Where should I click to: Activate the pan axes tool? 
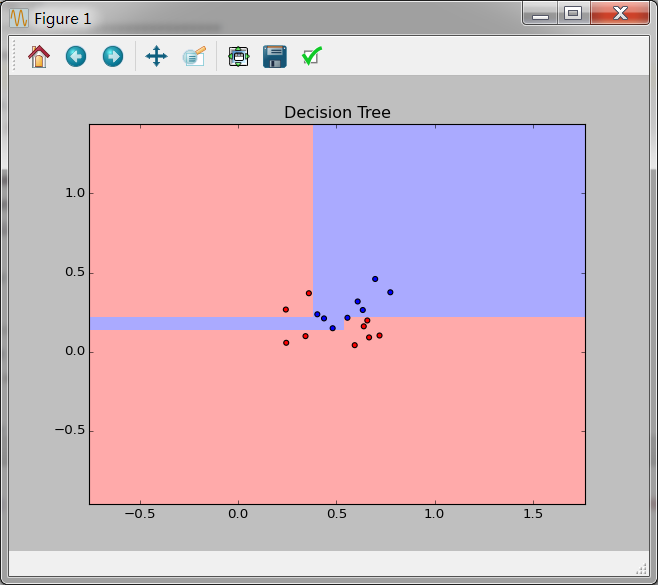coord(156,56)
